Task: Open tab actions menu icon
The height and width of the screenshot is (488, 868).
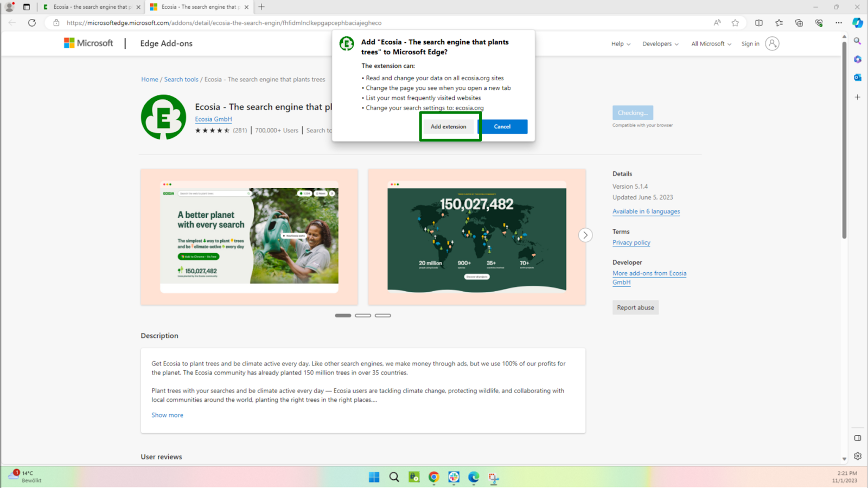Action: tap(27, 7)
